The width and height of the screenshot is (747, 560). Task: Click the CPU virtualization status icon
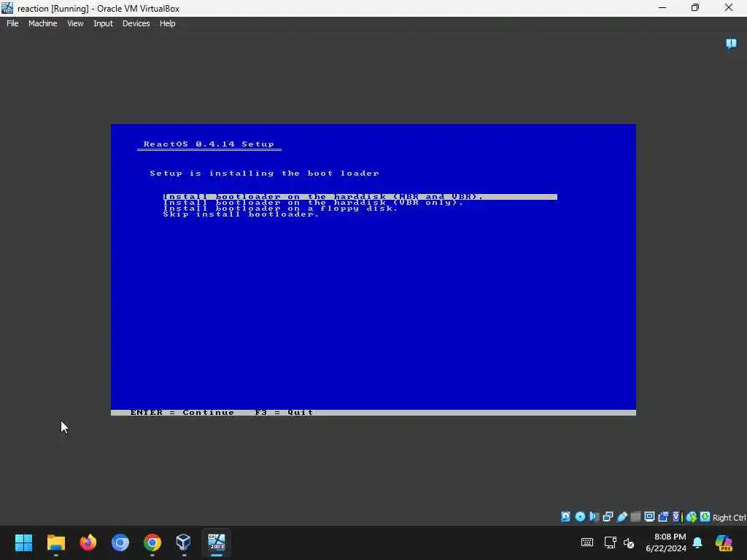[x=676, y=517]
